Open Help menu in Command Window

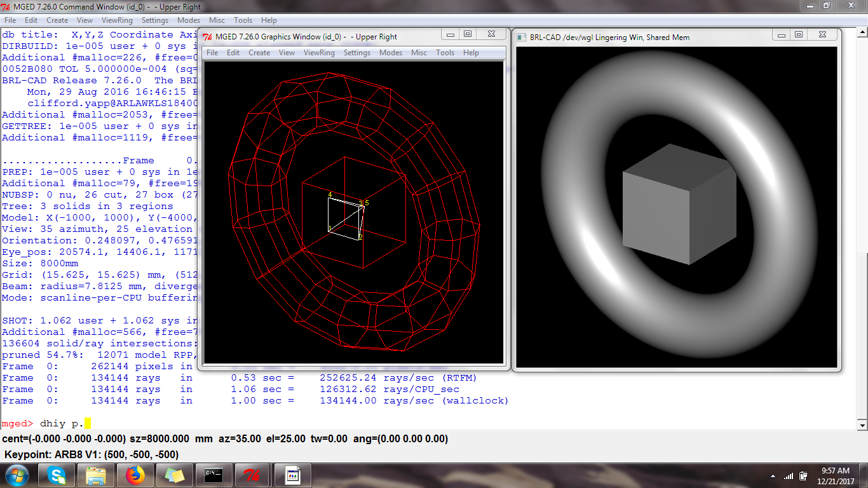coord(269,20)
